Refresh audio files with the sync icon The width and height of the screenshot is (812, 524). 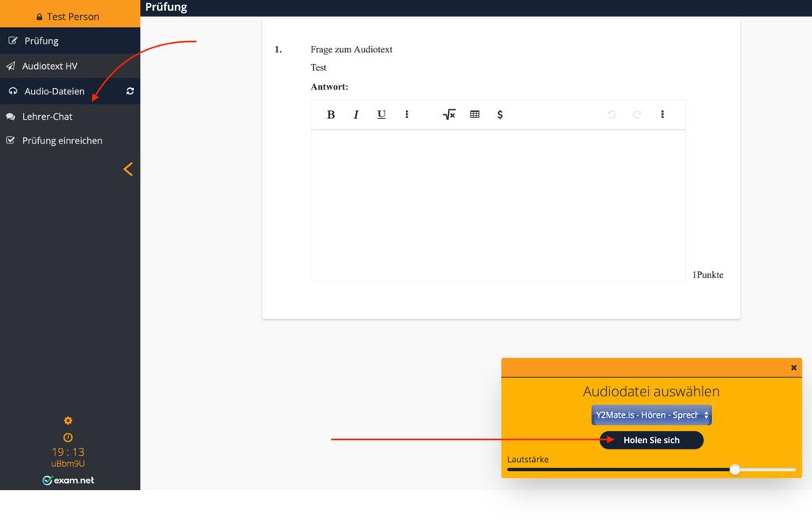coord(130,91)
